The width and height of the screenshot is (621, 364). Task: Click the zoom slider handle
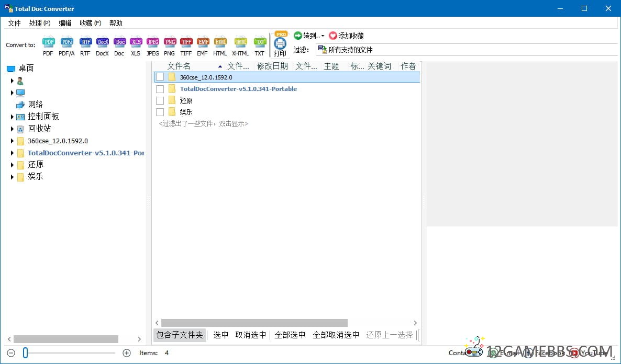25,353
